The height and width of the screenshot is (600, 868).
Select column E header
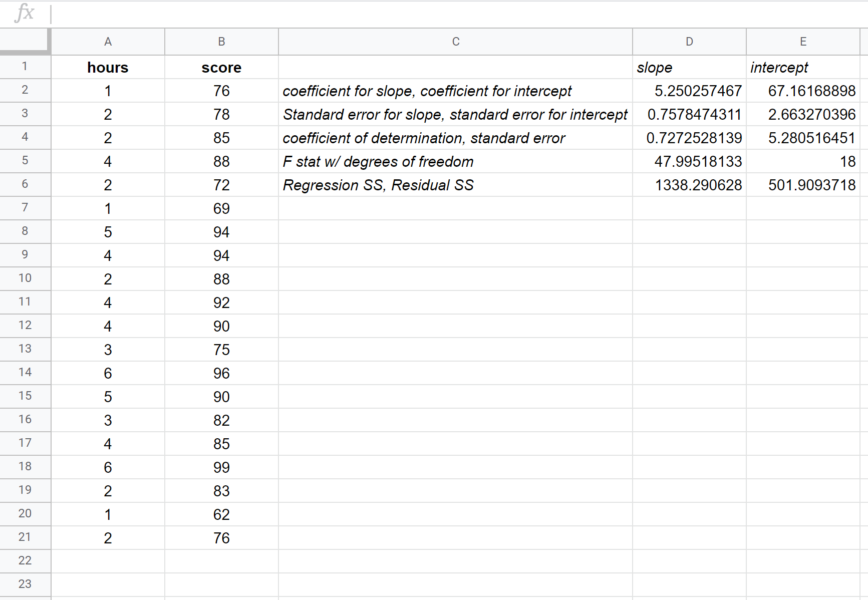tap(803, 42)
